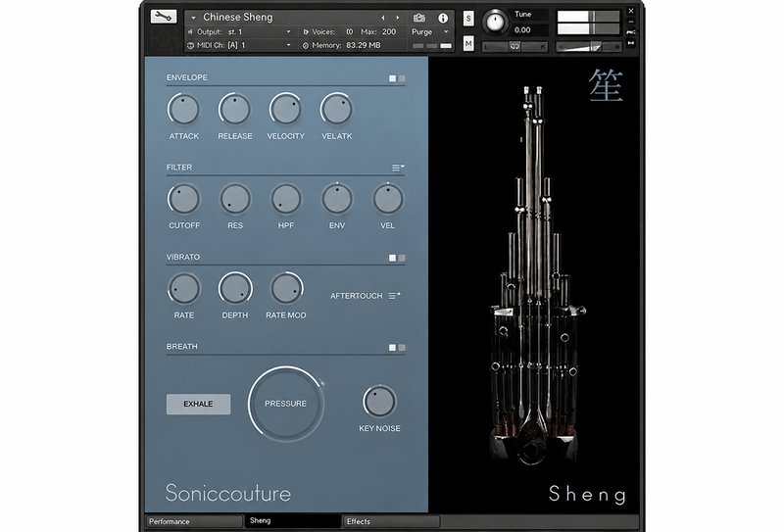Switch to the Sheng tab
Screen dimensions: 784x532
[x=292, y=521]
